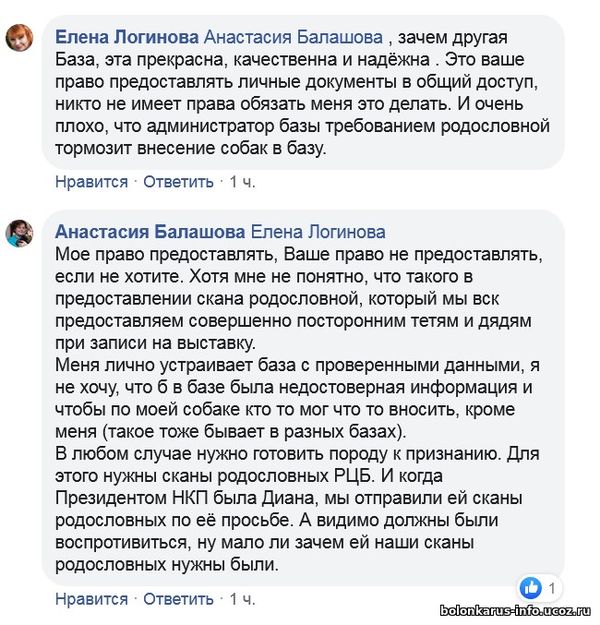Like the first comment via Нравится
This screenshot has height=625, width=600.
pyautogui.click(x=91, y=182)
